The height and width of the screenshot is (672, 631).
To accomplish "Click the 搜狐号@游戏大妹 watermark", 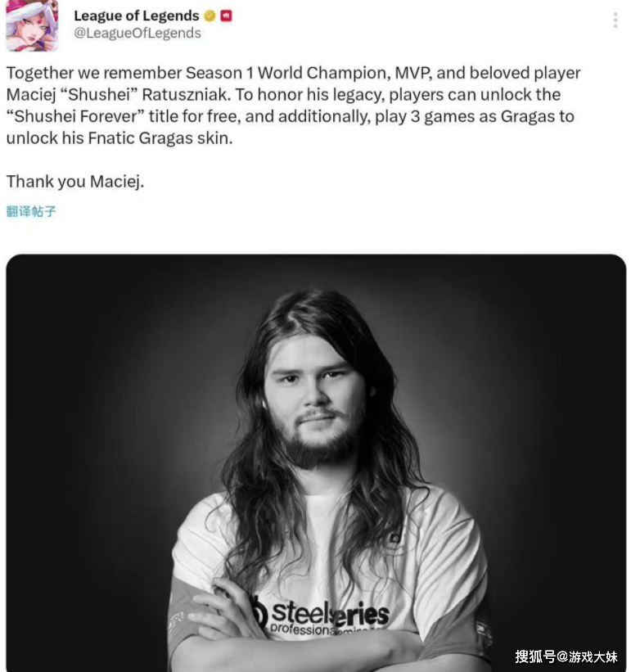I will pyautogui.click(x=566, y=656).
